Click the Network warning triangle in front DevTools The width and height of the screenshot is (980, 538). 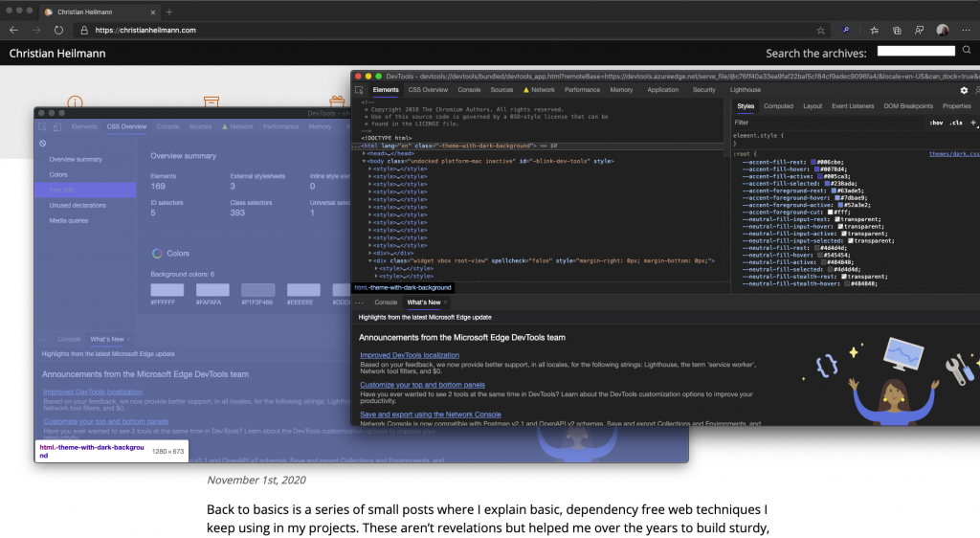tap(526, 90)
